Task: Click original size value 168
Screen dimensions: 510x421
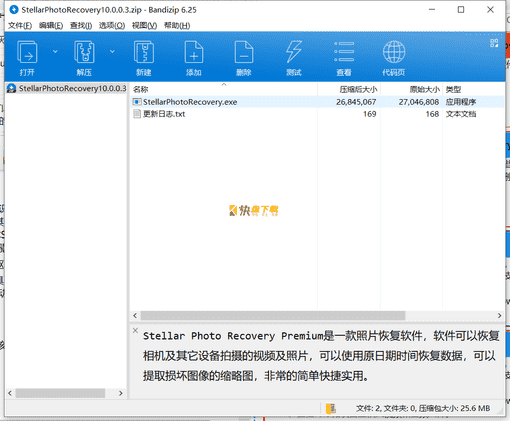Action: (432, 114)
